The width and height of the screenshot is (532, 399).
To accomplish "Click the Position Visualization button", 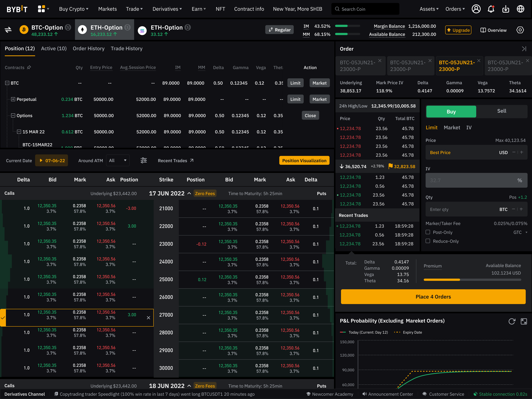I will [304, 160].
